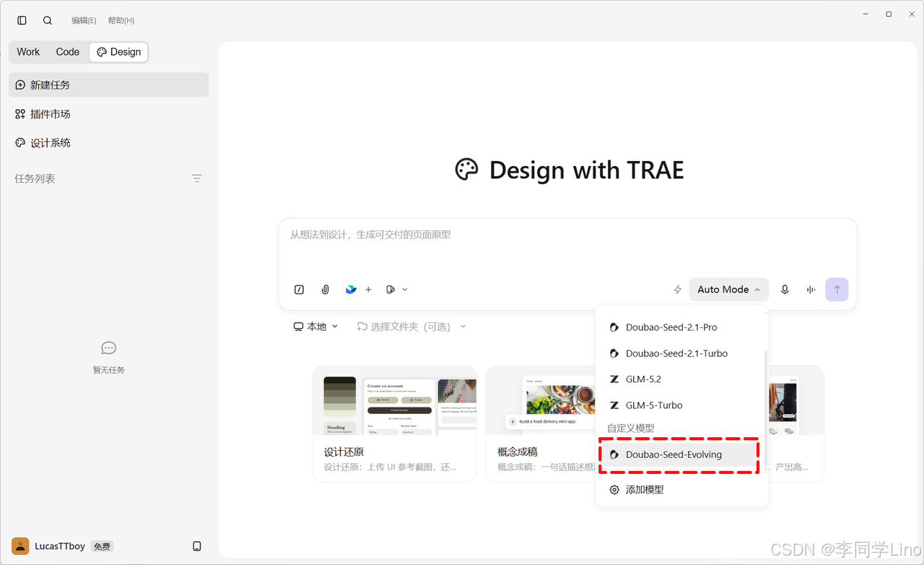Image resolution: width=924 pixels, height=565 pixels.
Task: Click the slash command icon
Action: point(300,290)
